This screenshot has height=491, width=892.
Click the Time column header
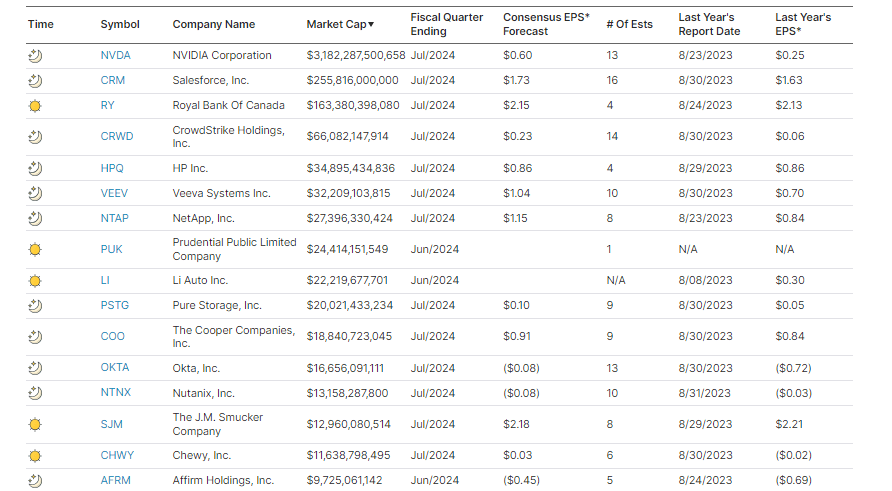[x=40, y=24]
